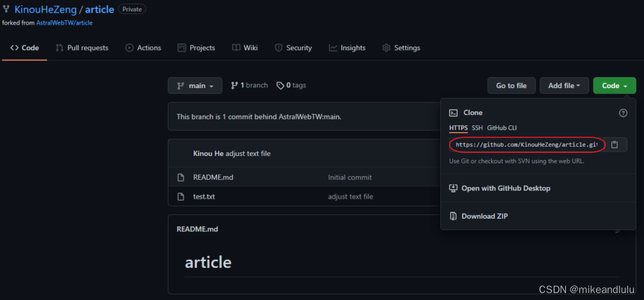Click the Initial commit message link
The image size is (644, 300).
click(x=350, y=177)
